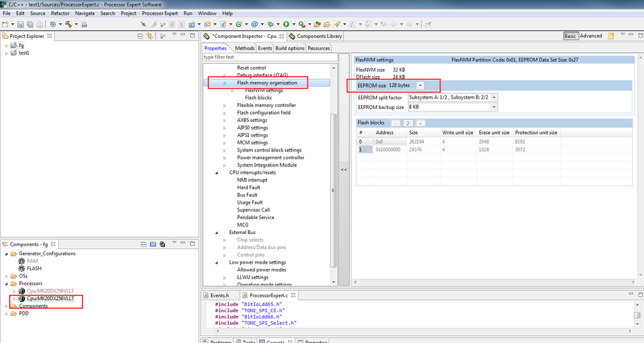Collapse the External Bus group

tap(217, 233)
